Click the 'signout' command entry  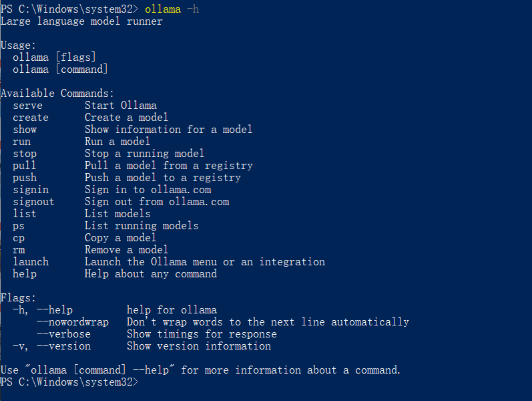(x=33, y=202)
